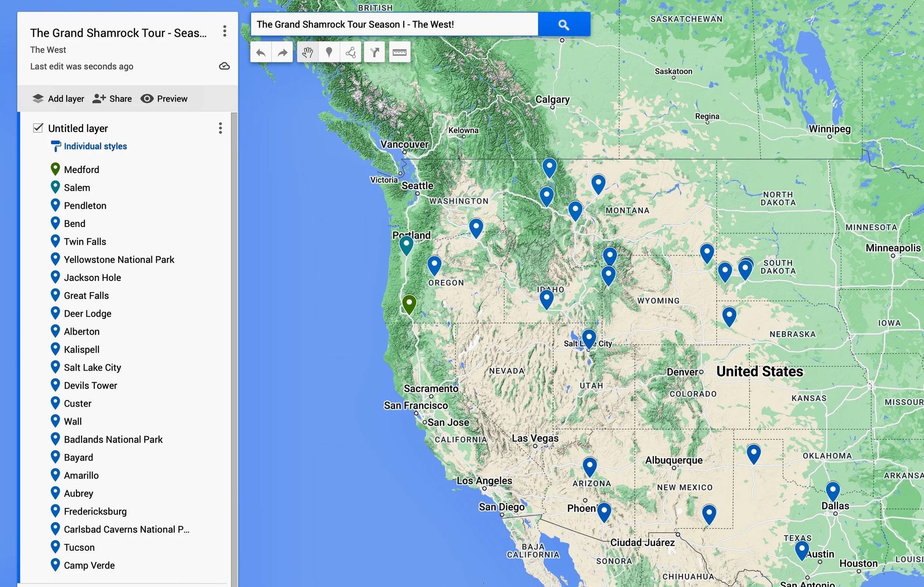Click the undo arrow in map toolbar
Viewport: 924px width, 587px height.
coord(261,52)
